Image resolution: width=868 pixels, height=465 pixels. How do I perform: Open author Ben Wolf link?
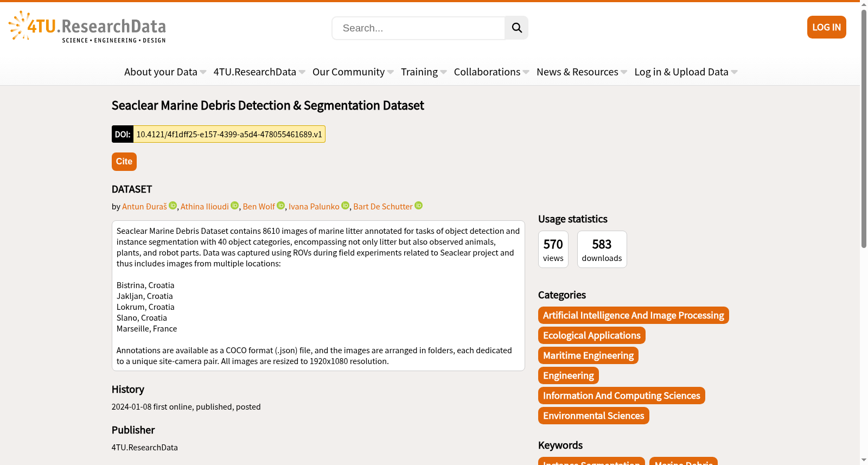pos(259,207)
